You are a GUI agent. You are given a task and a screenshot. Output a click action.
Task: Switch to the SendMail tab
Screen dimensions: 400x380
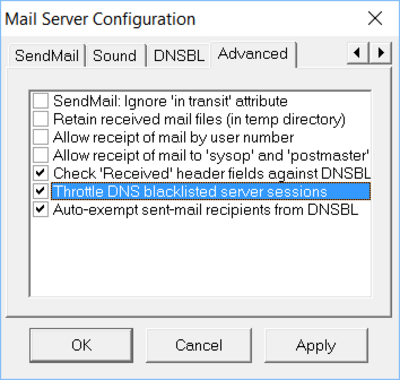pyautogui.click(x=47, y=56)
